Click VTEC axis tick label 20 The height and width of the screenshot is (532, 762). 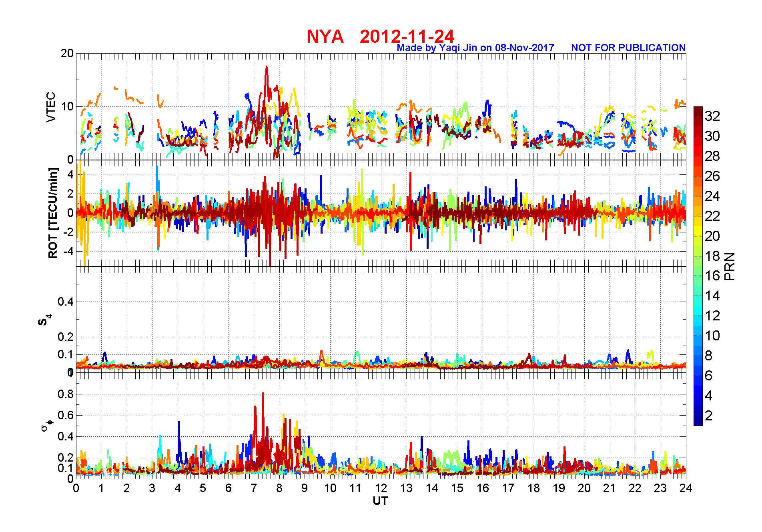point(67,54)
